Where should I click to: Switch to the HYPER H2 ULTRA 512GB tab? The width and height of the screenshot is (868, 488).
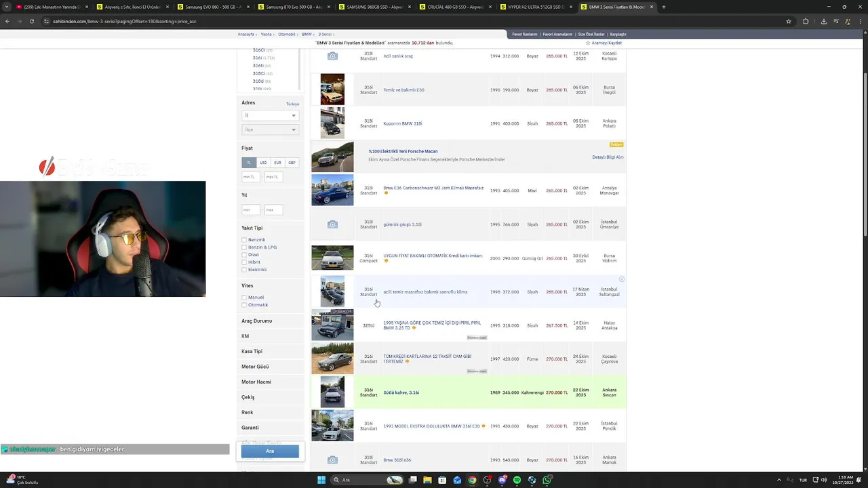[x=536, y=7]
